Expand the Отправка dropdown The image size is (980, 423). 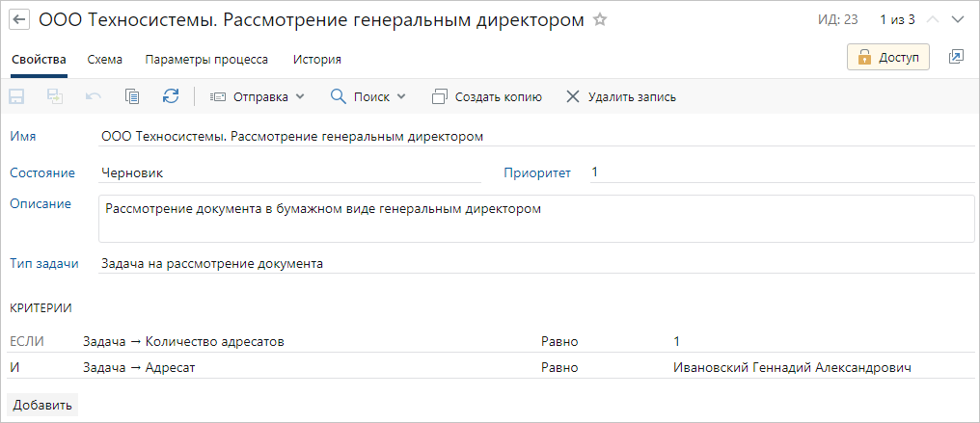258,96
